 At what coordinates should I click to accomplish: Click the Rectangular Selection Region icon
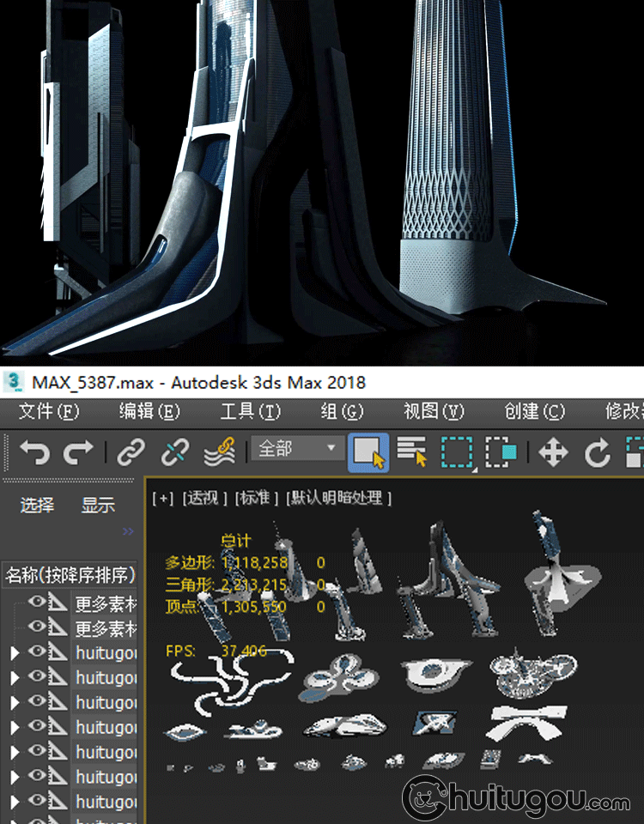point(458,451)
